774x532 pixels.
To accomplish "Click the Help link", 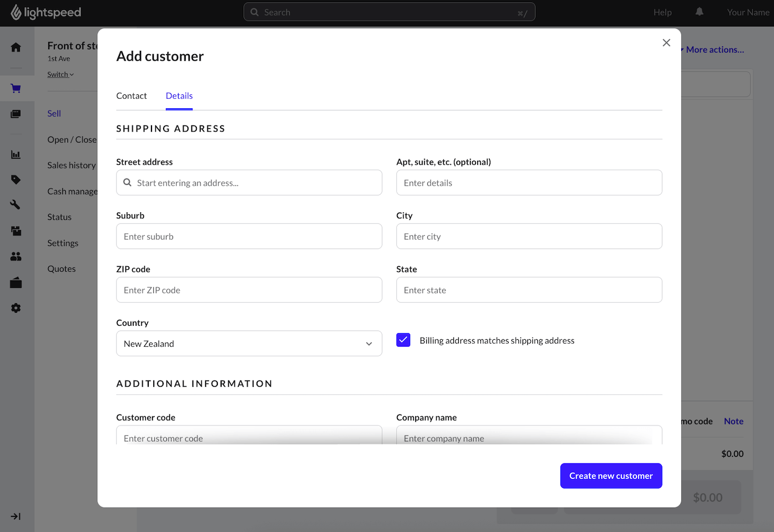I will [x=662, y=12].
